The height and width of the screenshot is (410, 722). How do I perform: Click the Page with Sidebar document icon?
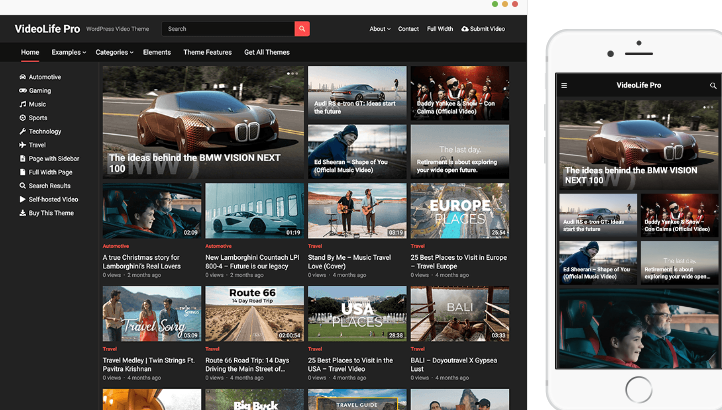click(23, 158)
